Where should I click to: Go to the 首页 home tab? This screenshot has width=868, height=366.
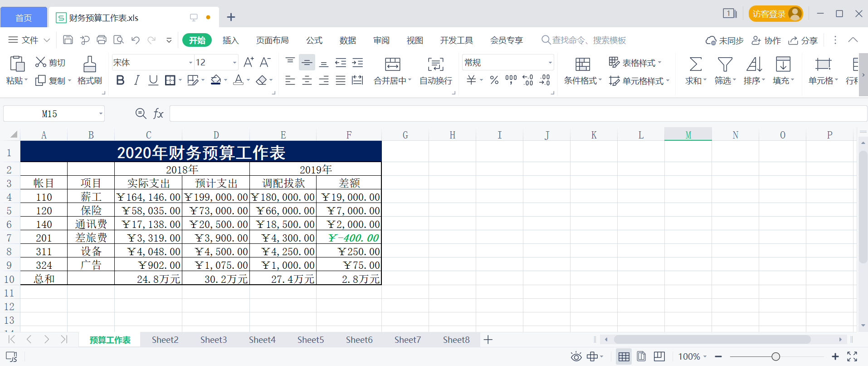click(x=24, y=17)
